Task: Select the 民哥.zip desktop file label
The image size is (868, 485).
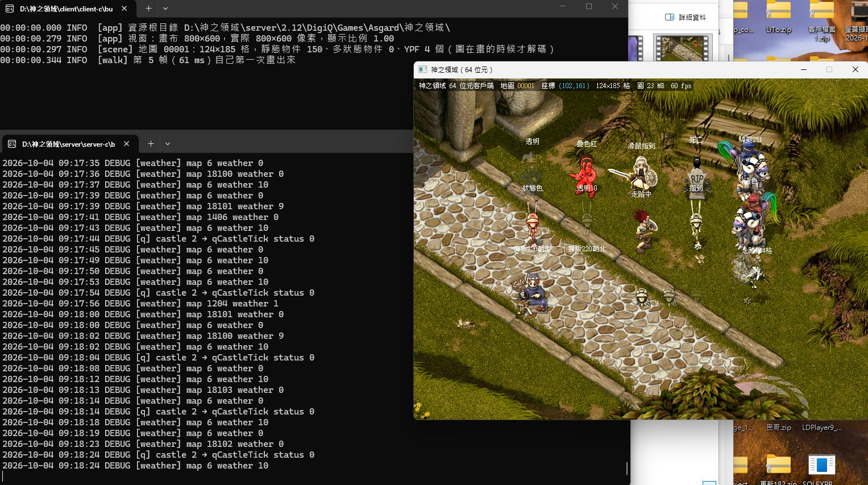Action: coord(778,428)
